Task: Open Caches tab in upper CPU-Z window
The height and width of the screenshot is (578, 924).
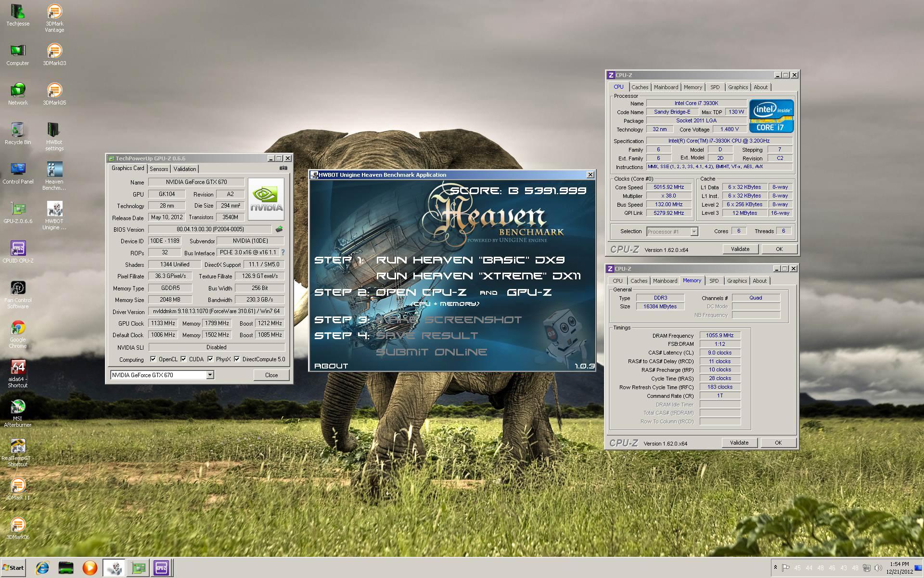Action: 640,87
